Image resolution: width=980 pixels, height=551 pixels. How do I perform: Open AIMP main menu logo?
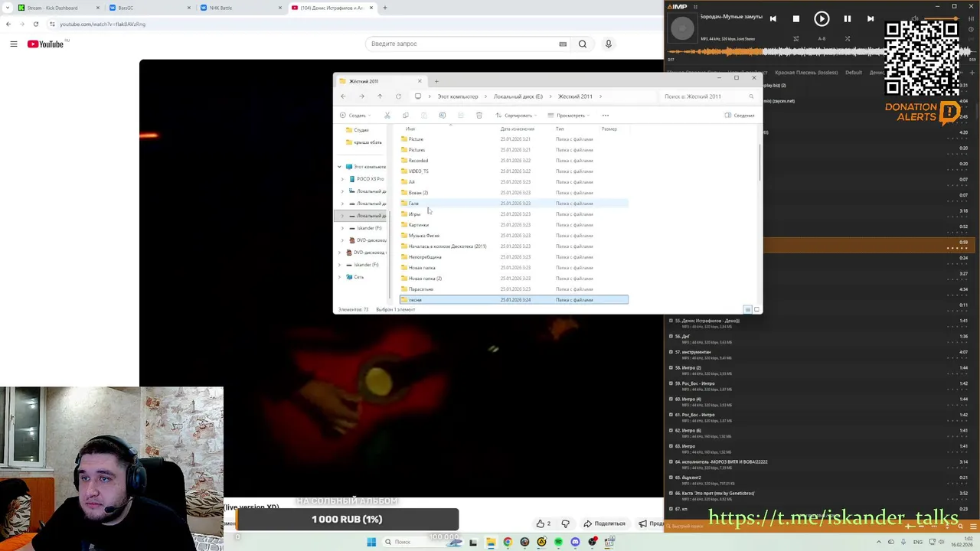coord(677,6)
